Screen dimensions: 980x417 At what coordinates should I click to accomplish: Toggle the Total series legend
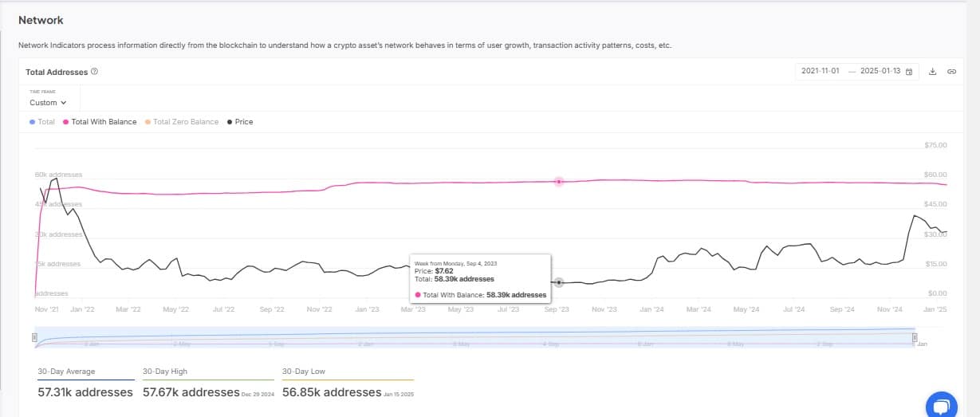pos(42,122)
